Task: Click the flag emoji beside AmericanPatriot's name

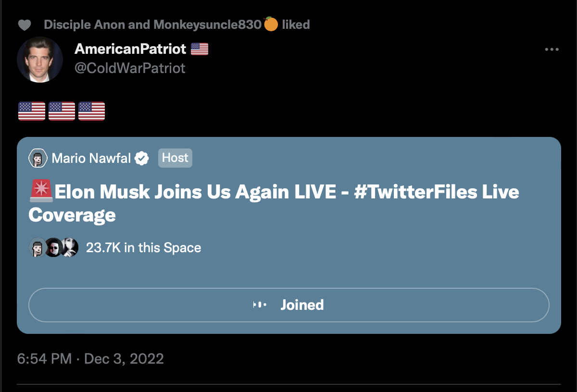Action: 200,49
